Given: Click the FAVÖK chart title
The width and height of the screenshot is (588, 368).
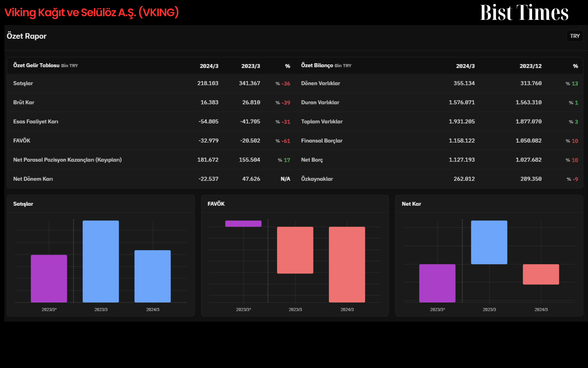Looking at the screenshot, I should [x=216, y=204].
